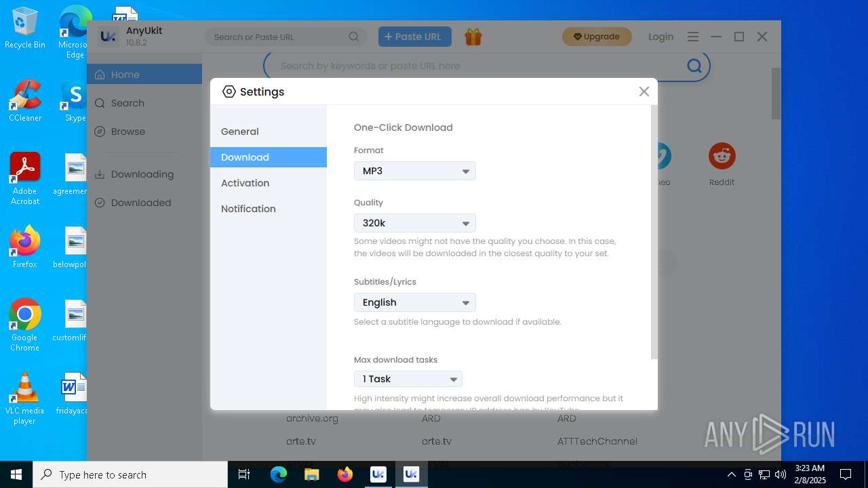The height and width of the screenshot is (488, 868).
Task: Click the active AnyUkit taskbar icon
Action: click(411, 474)
